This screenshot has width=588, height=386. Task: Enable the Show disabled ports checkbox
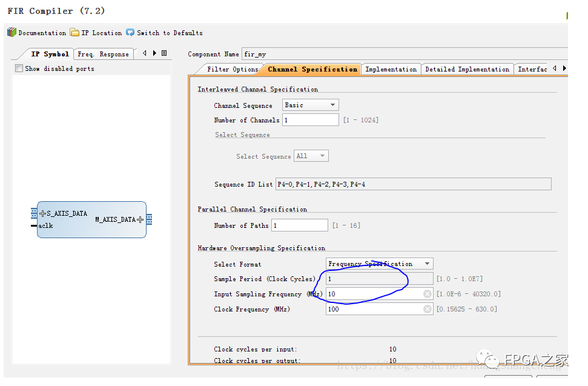[x=19, y=68]
